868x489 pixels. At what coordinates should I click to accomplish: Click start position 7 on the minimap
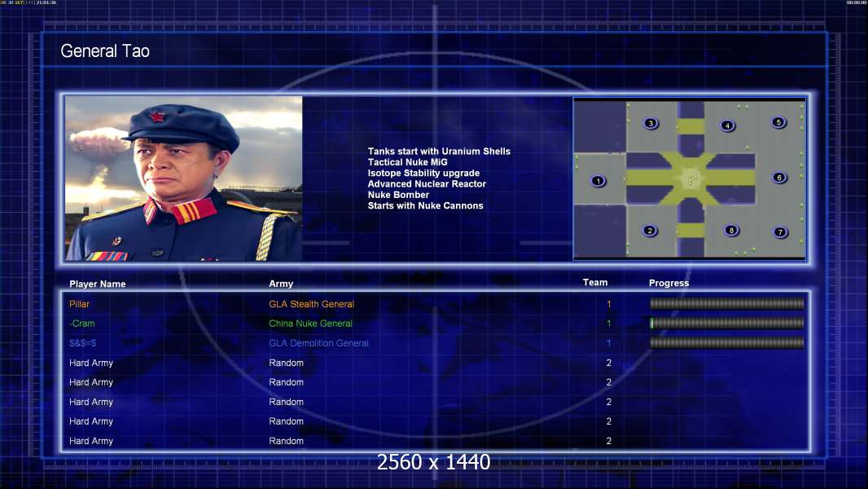(780, 232)
